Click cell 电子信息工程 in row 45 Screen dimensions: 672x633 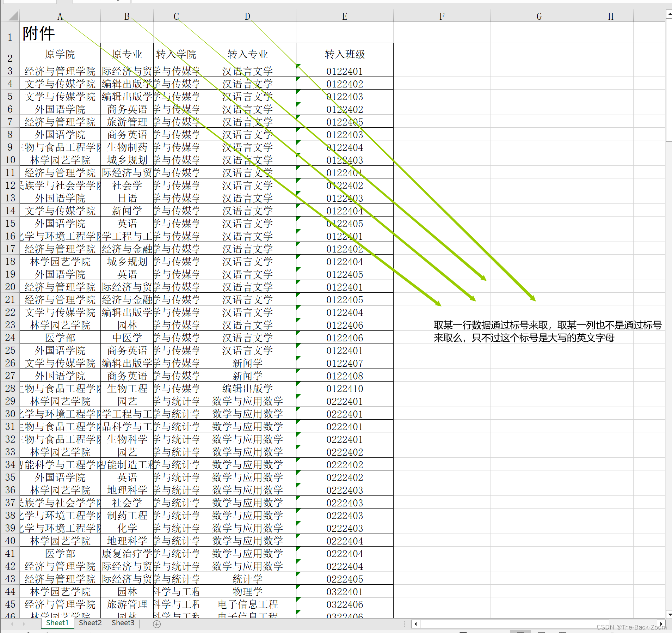click(x=247, y=604)
